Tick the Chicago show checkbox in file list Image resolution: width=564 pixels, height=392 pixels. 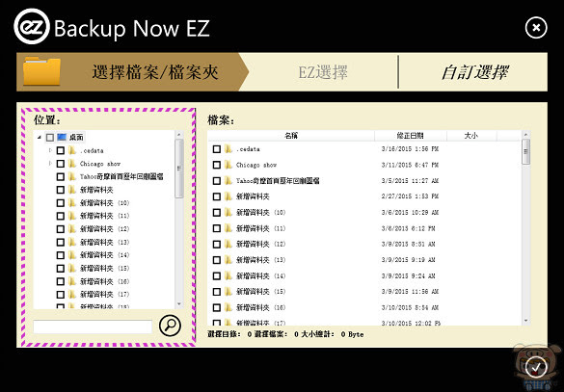pyautogui.click(x=217, y=165)
